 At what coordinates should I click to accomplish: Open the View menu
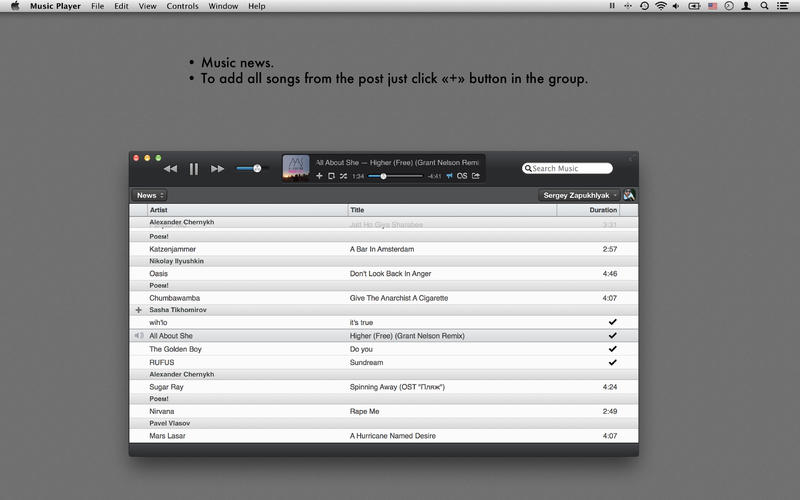point(147,6)
